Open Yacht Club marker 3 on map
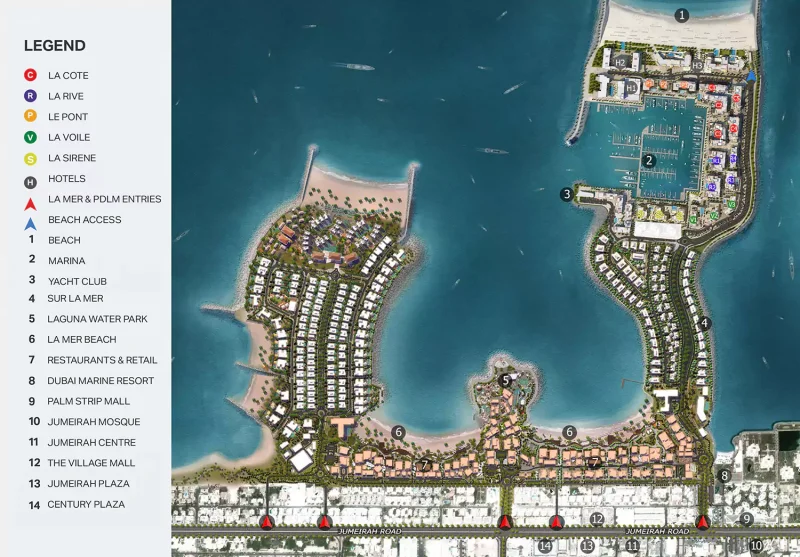This screenshot has height=557, width=800. [x=567, y=194]
